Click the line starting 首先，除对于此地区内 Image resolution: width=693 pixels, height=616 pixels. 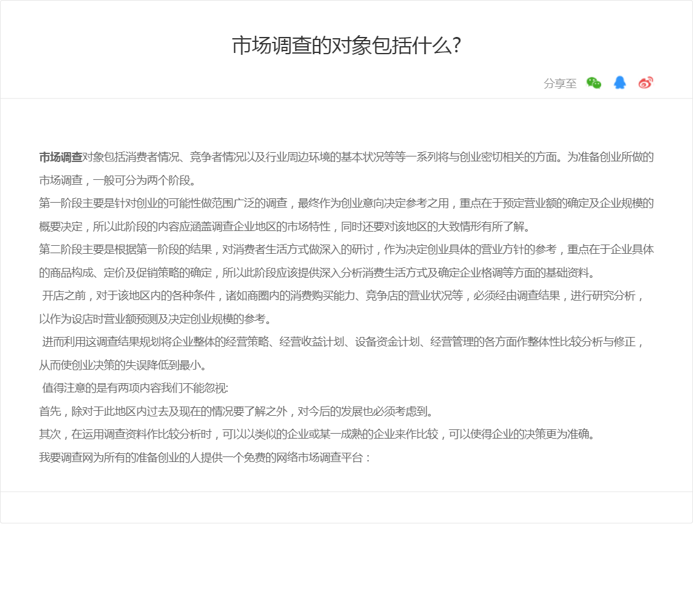coord(238,411)
